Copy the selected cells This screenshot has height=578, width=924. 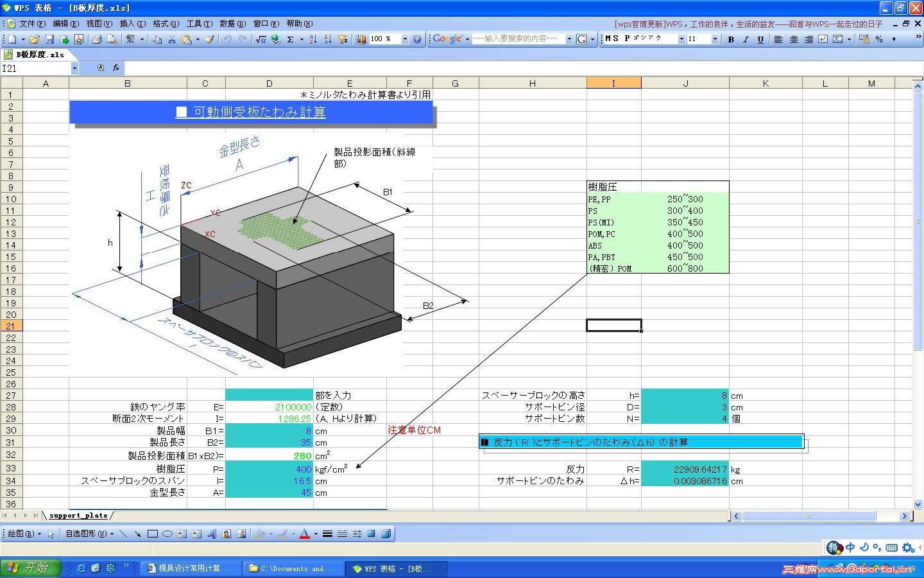(157, 39)
